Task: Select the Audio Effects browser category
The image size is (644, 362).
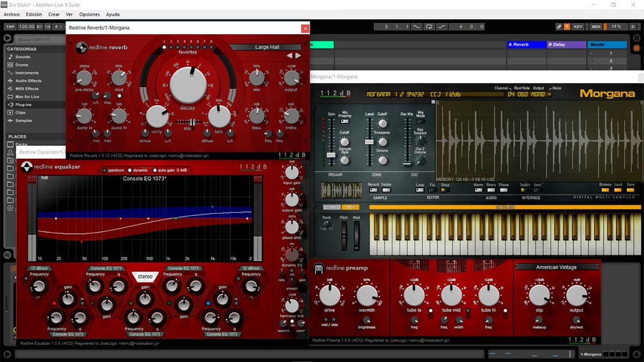Action: pos(28,81)
